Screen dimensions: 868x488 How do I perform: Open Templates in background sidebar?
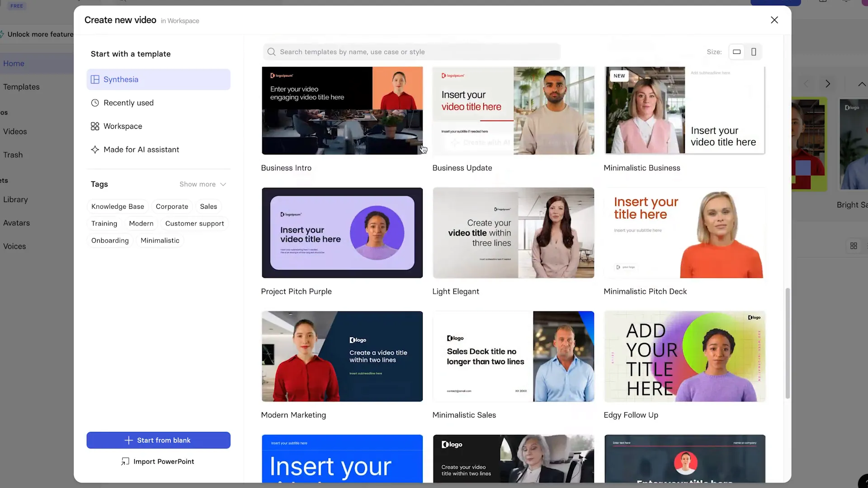21,87
